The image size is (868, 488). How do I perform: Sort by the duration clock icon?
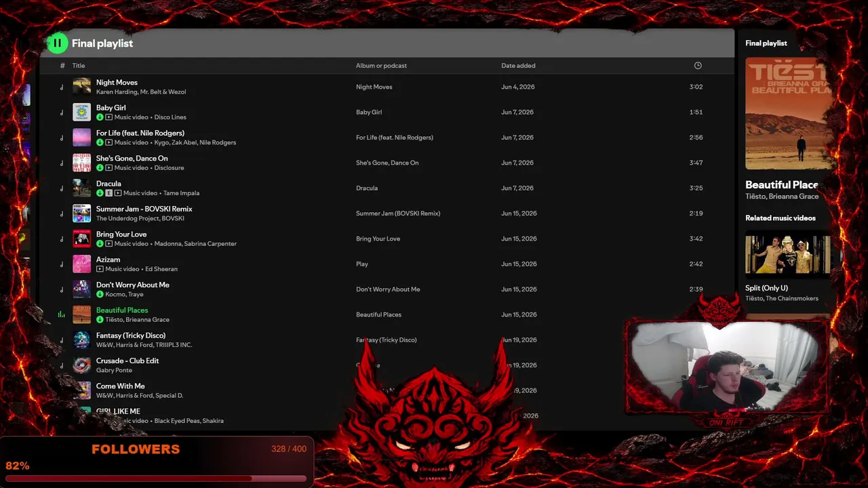click(x=698, y=66)
